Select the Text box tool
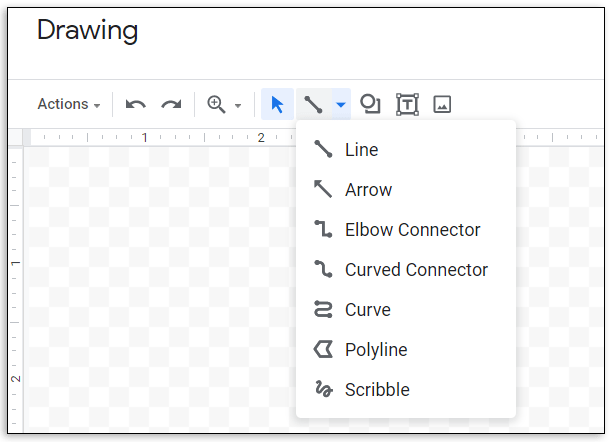This screenshot has width=613, height=442. click(x=407, y=104)
